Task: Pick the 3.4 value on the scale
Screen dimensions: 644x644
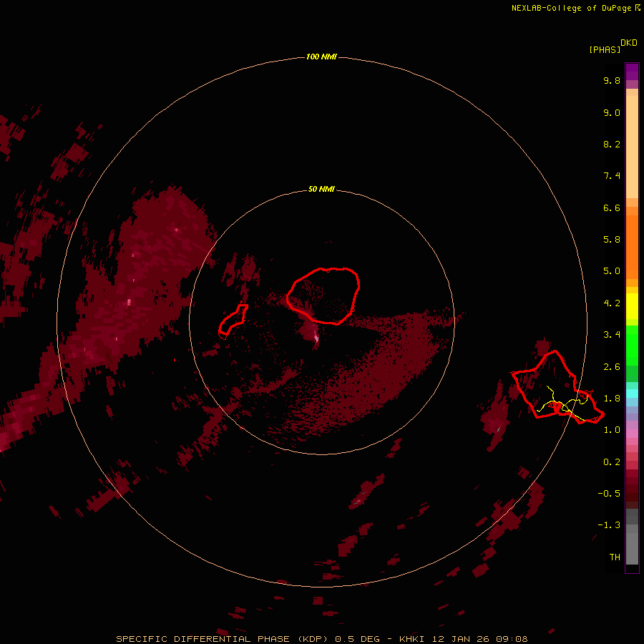Action: tap(612, 335)
